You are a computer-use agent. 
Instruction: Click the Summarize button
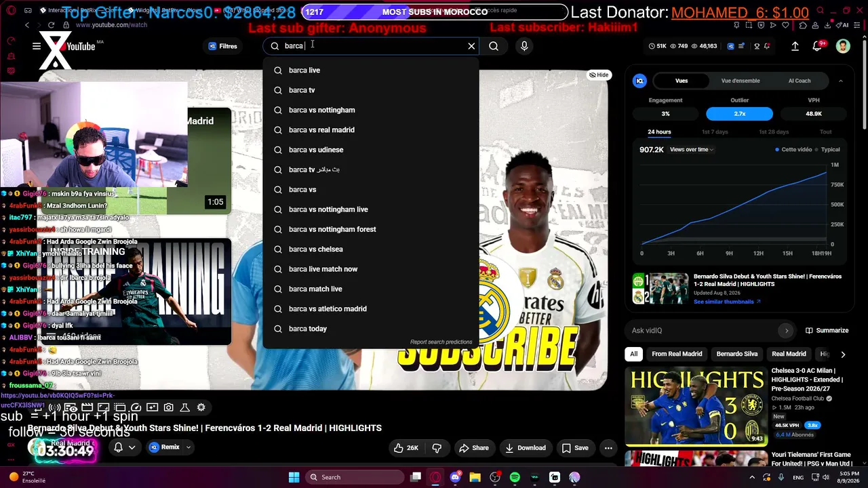(x=827, y=331)
